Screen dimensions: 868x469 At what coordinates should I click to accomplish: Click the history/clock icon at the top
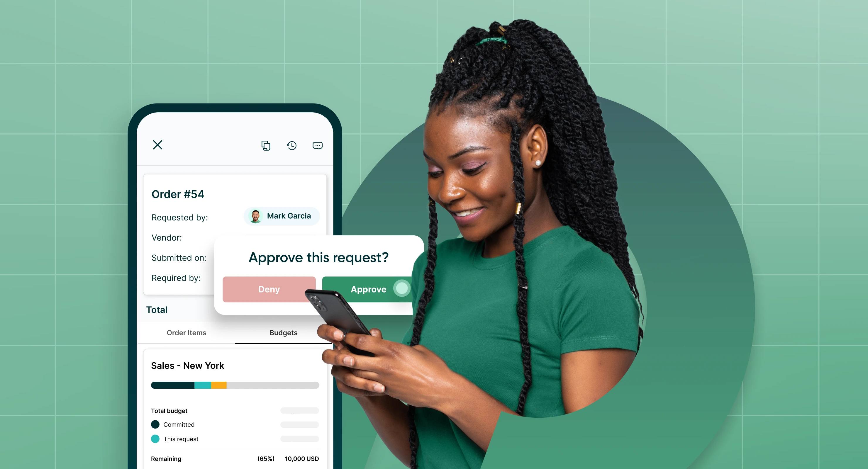coord(292,145)
